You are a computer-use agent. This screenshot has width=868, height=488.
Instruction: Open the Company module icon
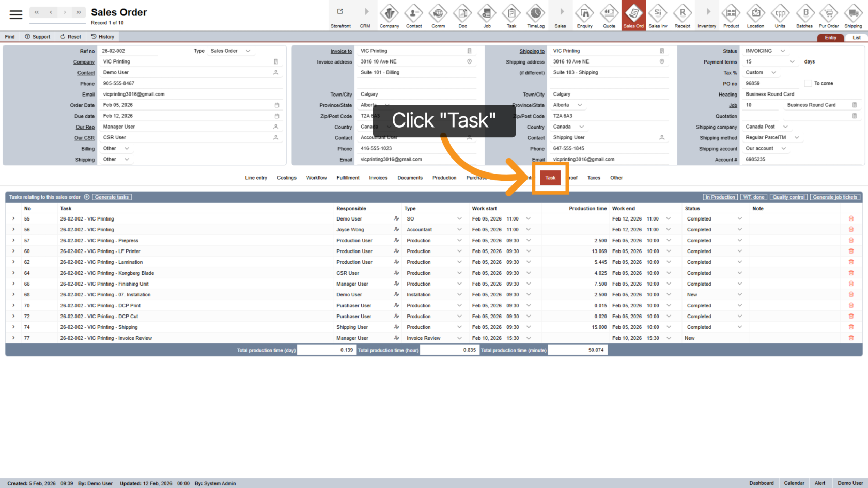pos(389,15)
